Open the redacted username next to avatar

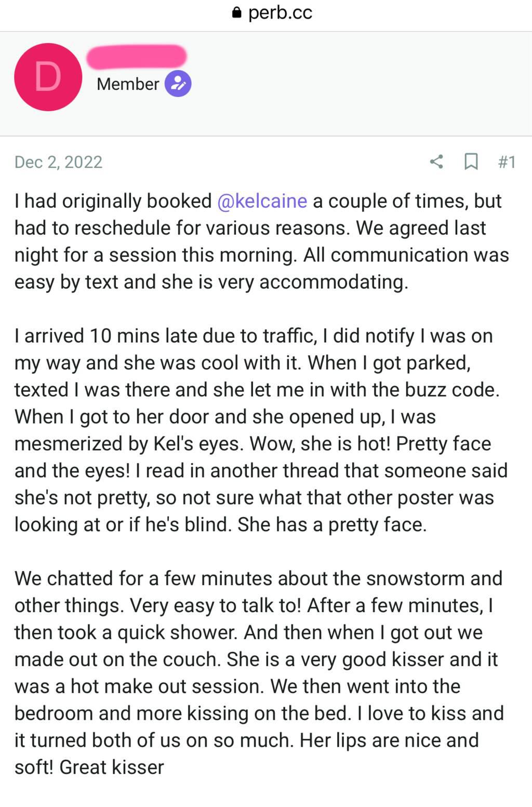coord(136,57)
